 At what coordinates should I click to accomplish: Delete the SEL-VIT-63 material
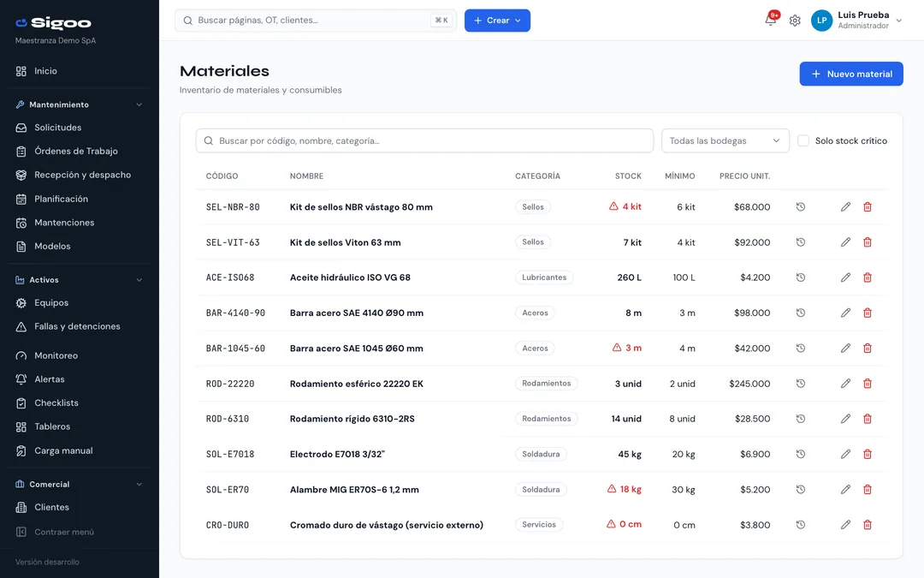(x=868, y=242)
